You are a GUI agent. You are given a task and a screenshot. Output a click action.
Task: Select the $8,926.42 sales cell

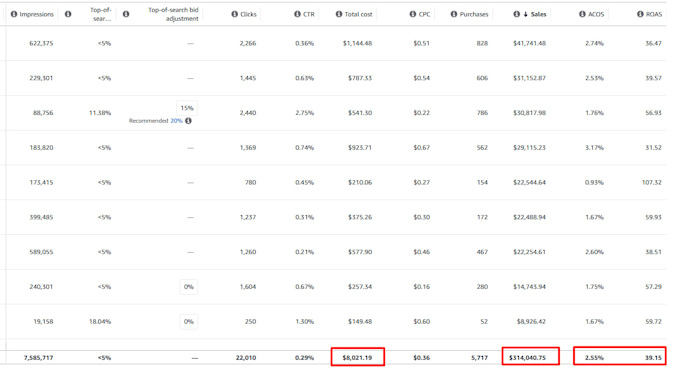pos(531,322)
